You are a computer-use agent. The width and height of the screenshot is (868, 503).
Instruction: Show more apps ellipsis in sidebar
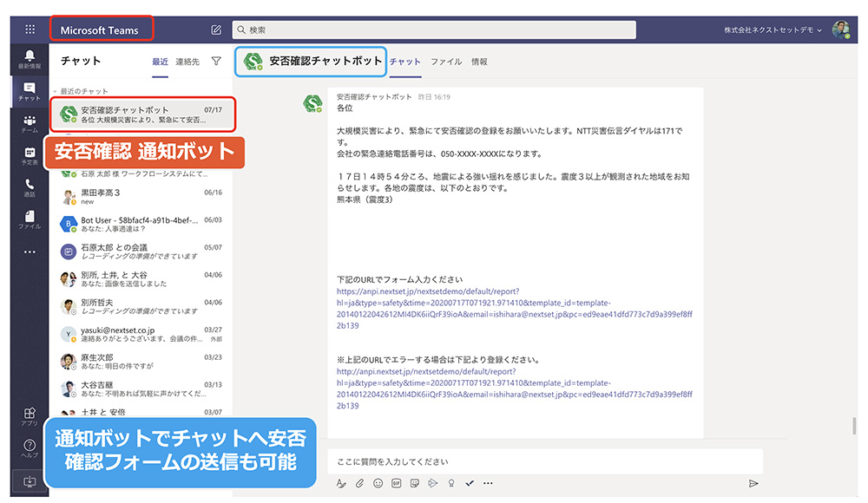[x=30, y=251]
